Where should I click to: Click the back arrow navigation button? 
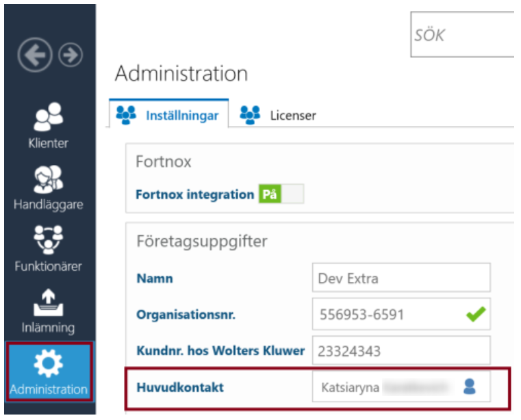coord(35,55)
